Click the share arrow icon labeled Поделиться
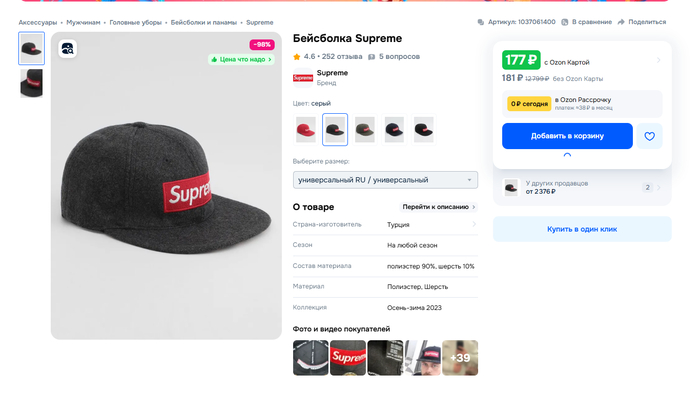 621,22
